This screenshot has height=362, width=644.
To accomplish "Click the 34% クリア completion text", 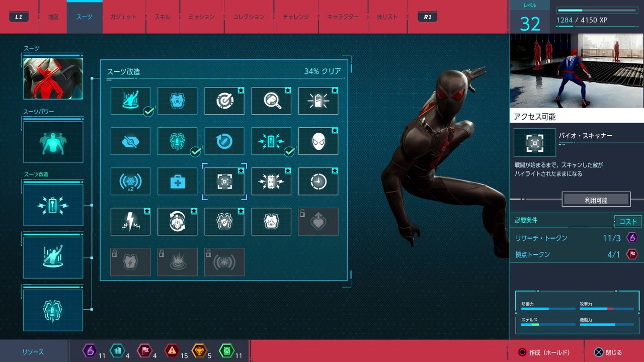I will (322, 71).
